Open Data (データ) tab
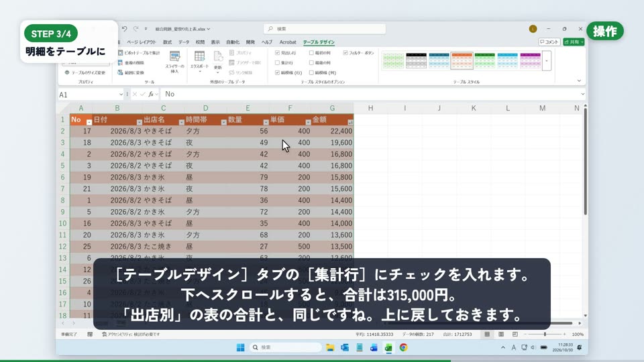Image resolution: width=644 pixels, height=362 pixels. pyautogui.click(x=184, y=42)
